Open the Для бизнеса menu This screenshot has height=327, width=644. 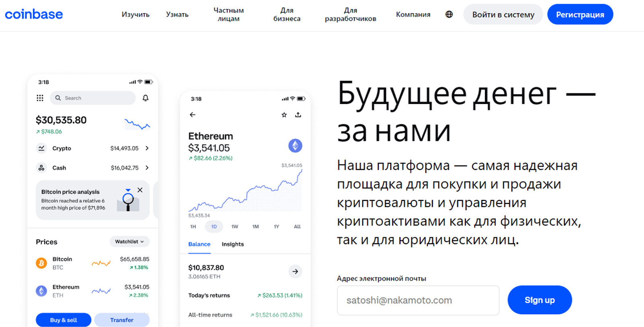coord(287,14)
